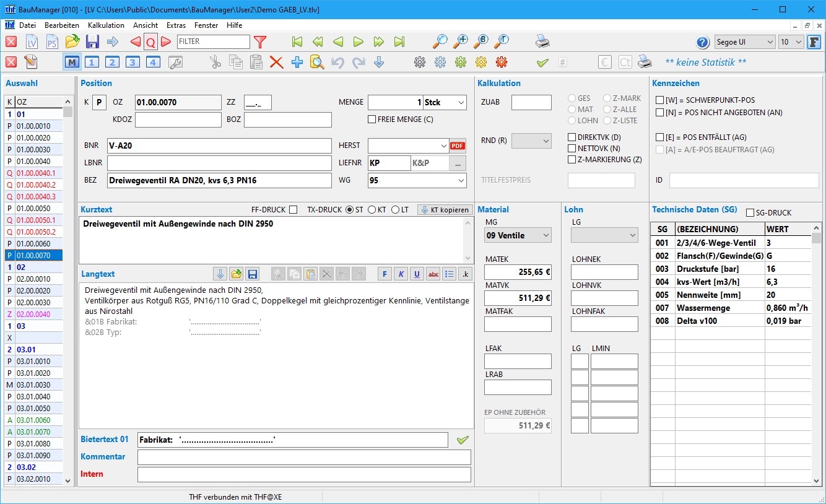This screenshot has width=826, height=504.
Task: Click the blue question mark help icon
Action: click(702, 42)
